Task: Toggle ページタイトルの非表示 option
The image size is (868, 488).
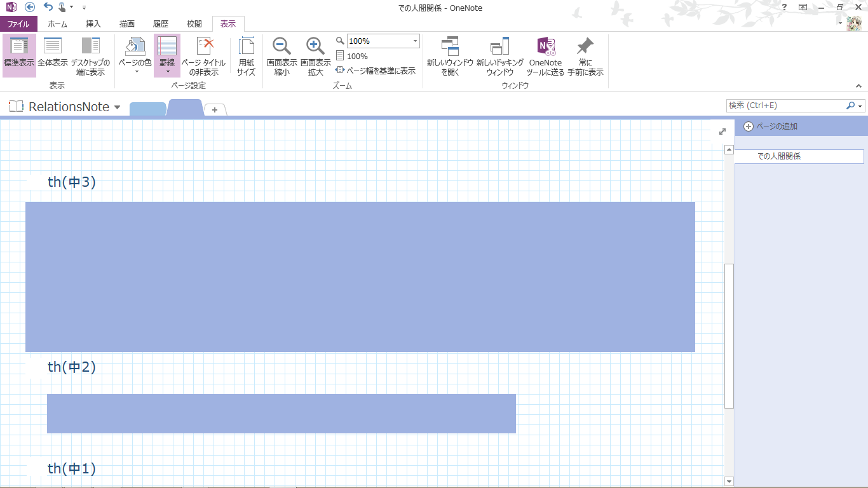Action: point(205,55)
